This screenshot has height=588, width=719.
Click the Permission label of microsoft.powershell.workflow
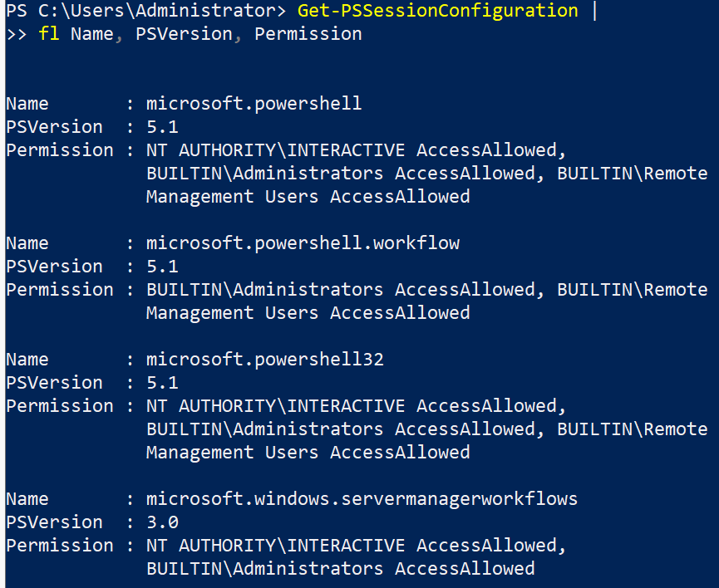[60, 290]
